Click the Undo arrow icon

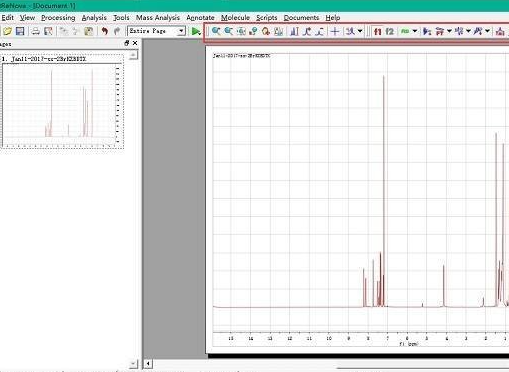(x=105, y=31)
